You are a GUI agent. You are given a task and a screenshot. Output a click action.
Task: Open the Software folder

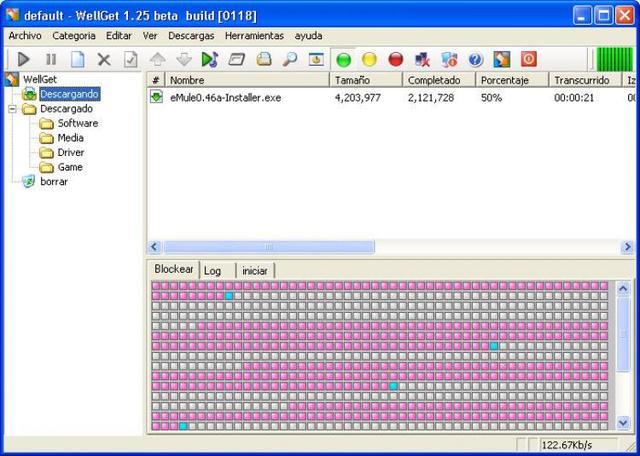click(x=78, y=123)
